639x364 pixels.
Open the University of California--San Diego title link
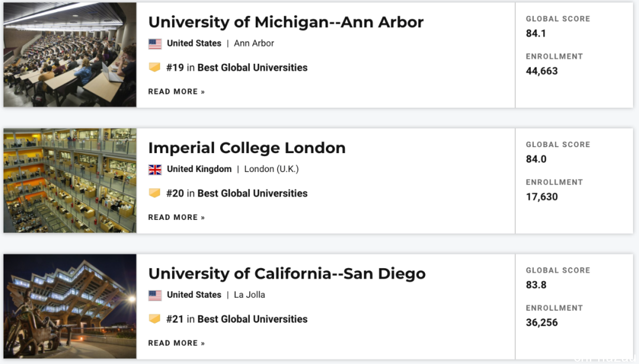pos(287,274)
